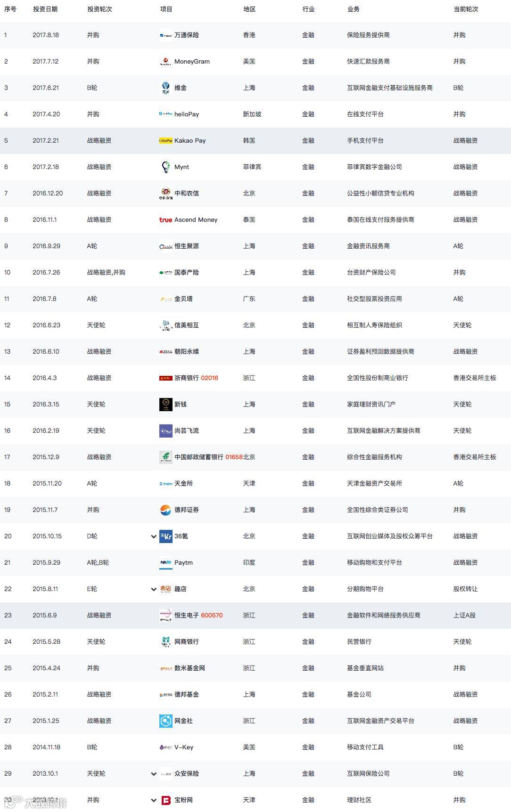Click the 国泰产险 logo icon
This screenshot has height=812, width=511.
click(x=165, y=273)
